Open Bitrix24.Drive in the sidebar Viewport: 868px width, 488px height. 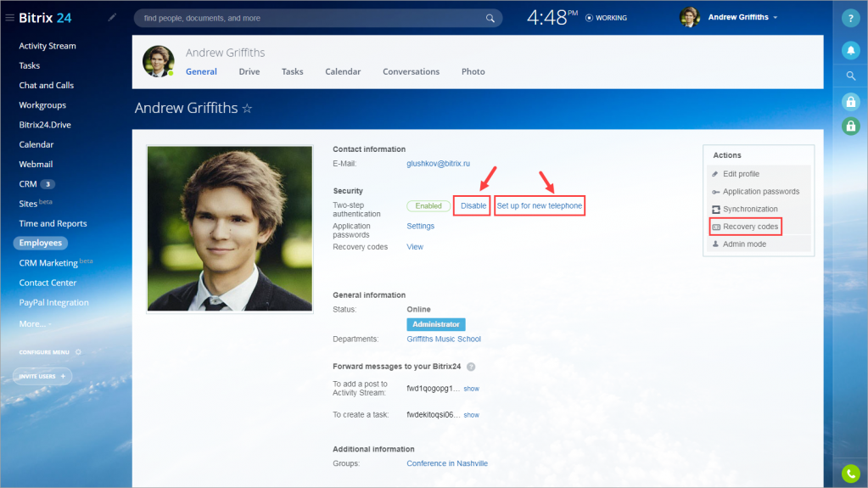coord(45,125)
